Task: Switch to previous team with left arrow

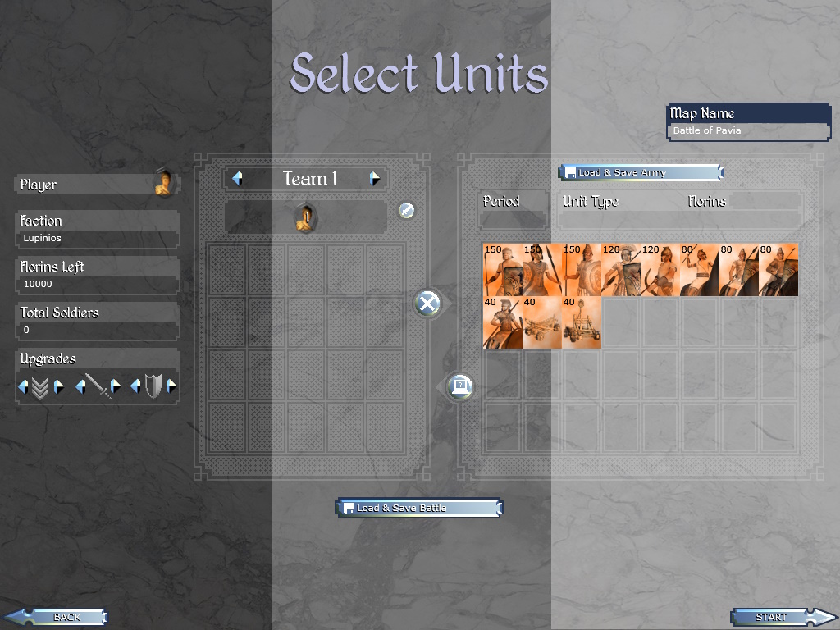Action: 237,178
